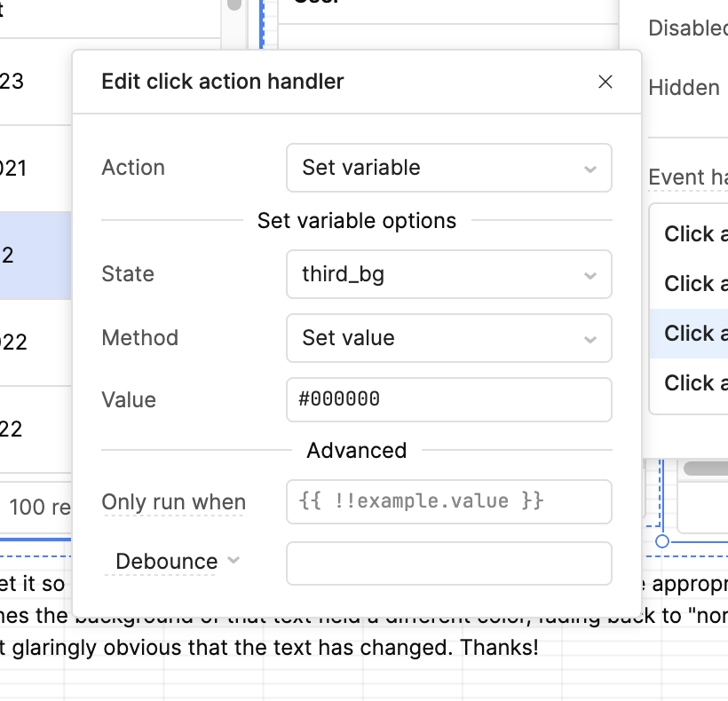Expand the State dropdown showing third_bg
Viewport: 728px width, 701px height.
[448, 274]
